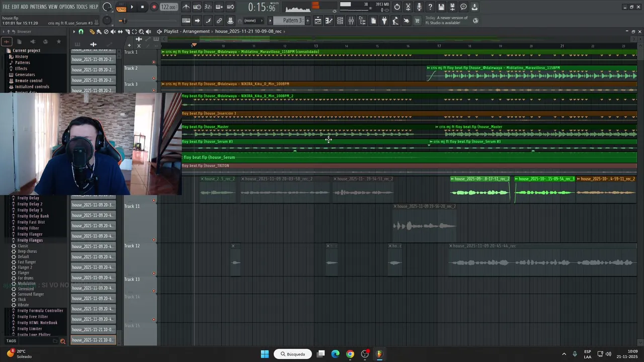
Task: Toggle multilink to controllers link icon
Action: tap(219, 21)
